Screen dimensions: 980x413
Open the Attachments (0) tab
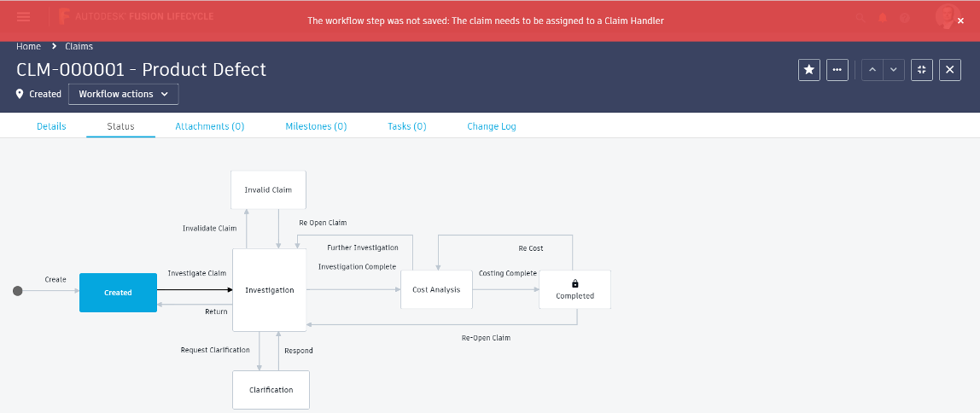(210, 126)
